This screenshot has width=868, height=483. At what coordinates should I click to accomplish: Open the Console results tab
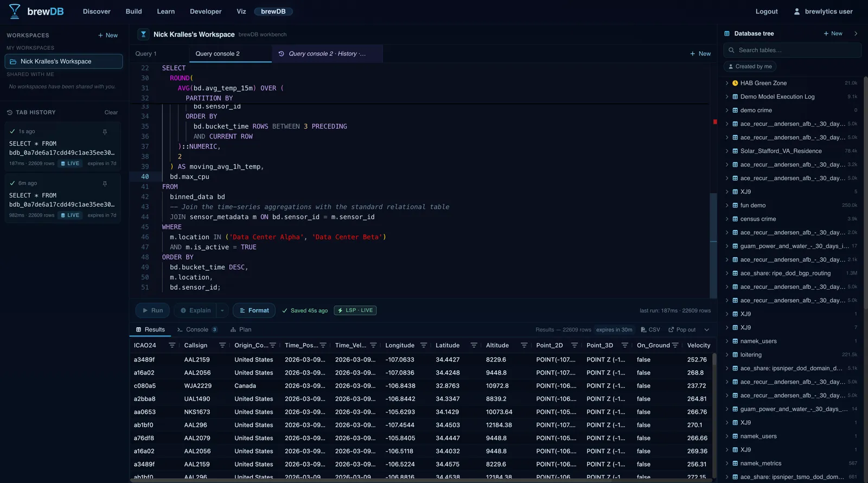(x=197, y=329)
